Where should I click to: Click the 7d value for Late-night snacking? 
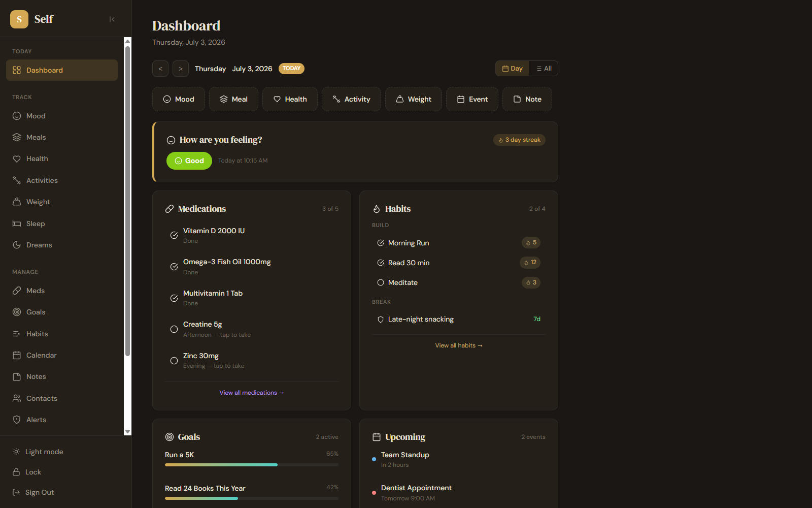pos(537,319)
